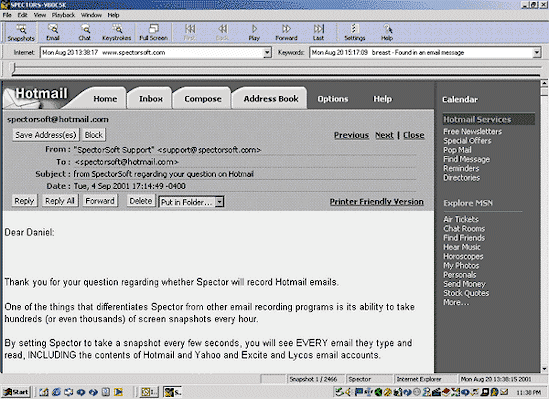Open the Chat recordings toolbar icon
The width and height of the screenshot is (550, 400).
pos(85,33)
